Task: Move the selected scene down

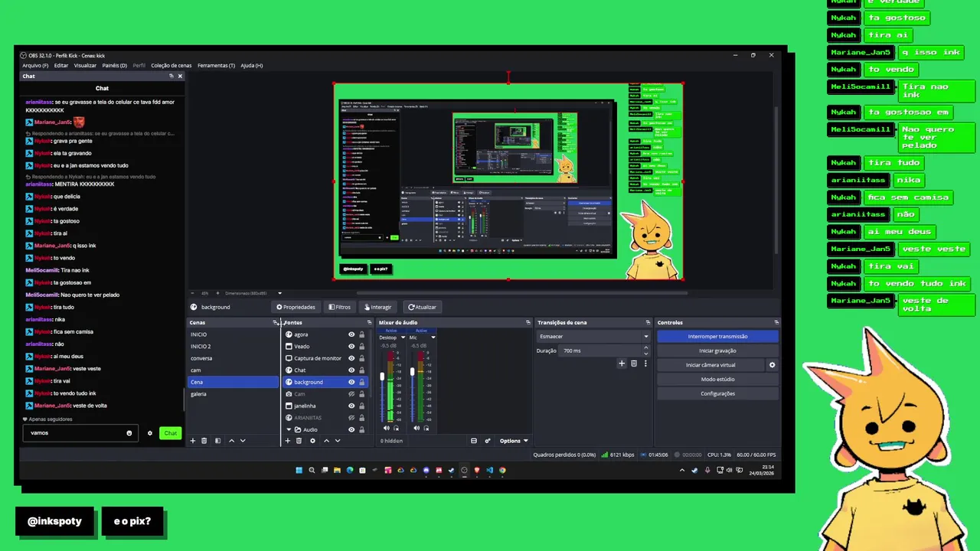Action: click(x=243, y=441)
